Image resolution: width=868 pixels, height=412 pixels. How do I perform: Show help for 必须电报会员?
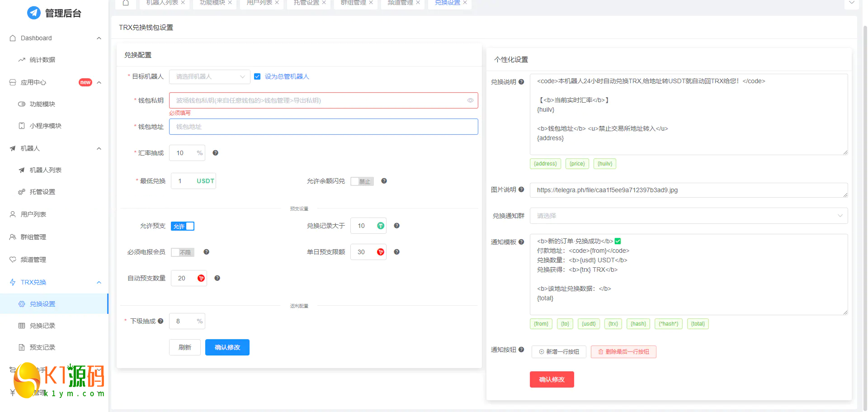206,252
